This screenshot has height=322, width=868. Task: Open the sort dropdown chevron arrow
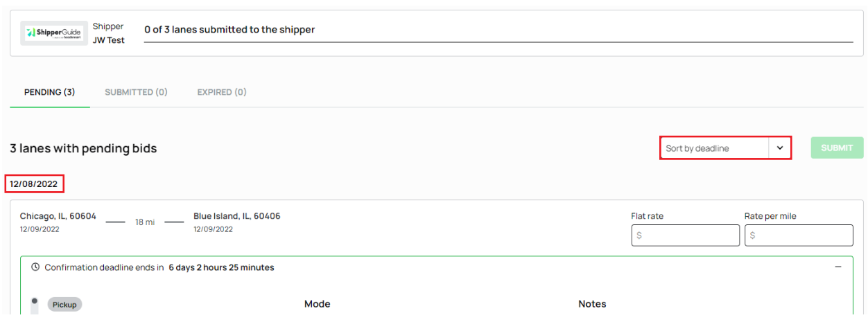[779, 148]
